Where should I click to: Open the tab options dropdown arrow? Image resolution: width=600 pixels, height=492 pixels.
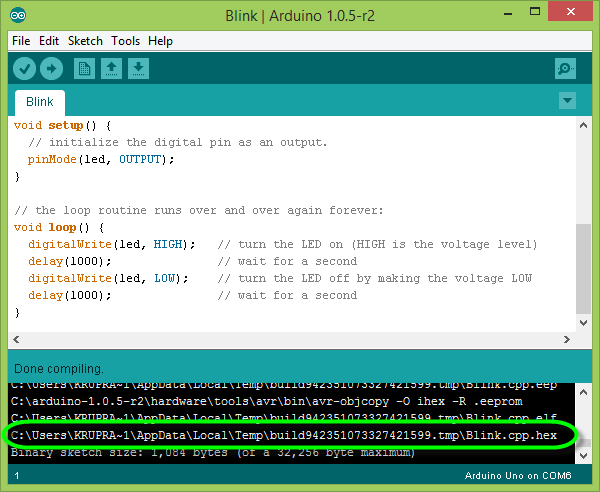pyautogui.click(x=567, y=101)
